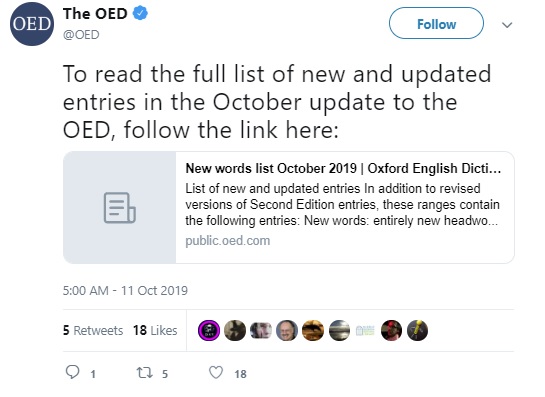
Task: Open New words list October 2019 title
Action: point(343,168)
